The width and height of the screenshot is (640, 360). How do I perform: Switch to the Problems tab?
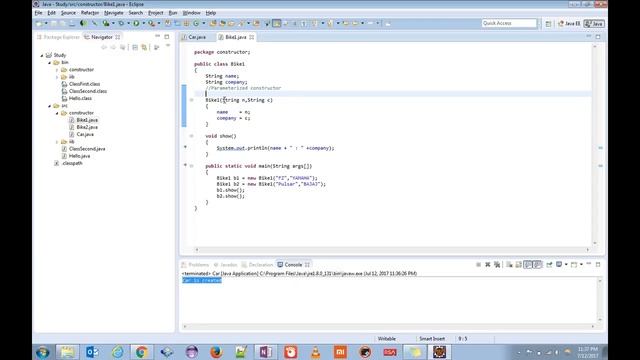[x=195, y=265]
